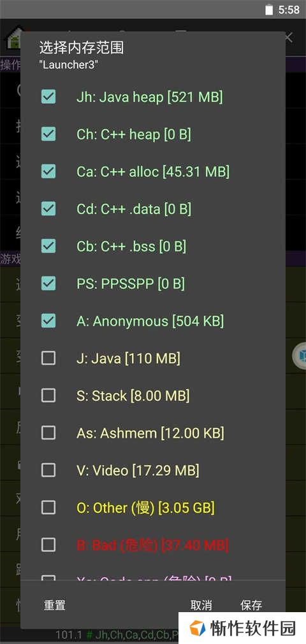This screenshot has height=644, width=306.
Task: Uncheck Ch: C++ heap memory region
Action: [x=48, y=134]
